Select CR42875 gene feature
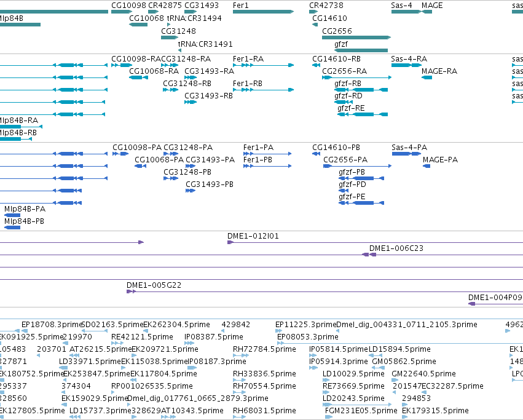This screenshot has height=420, width=523. [154, 12]
